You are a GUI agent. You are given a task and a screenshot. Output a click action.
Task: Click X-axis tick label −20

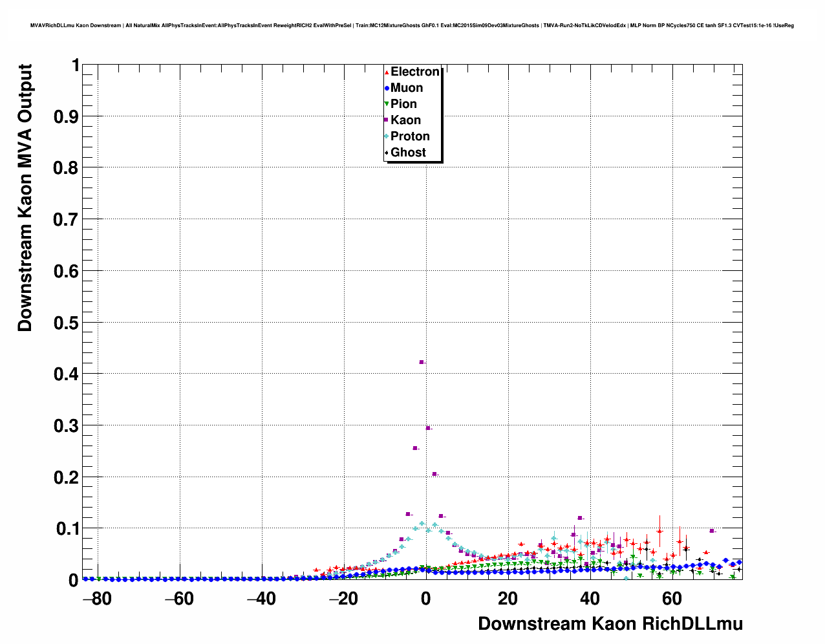[343, 599]
